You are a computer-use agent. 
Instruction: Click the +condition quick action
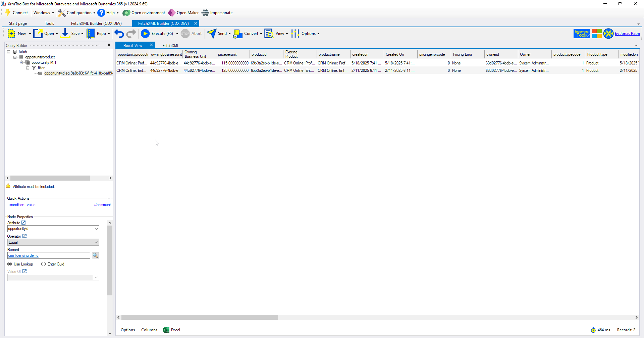click(x=16, y=205)
